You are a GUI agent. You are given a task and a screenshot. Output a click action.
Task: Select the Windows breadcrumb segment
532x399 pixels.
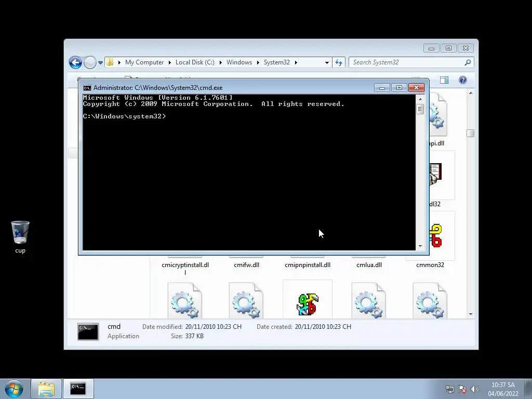239,62
